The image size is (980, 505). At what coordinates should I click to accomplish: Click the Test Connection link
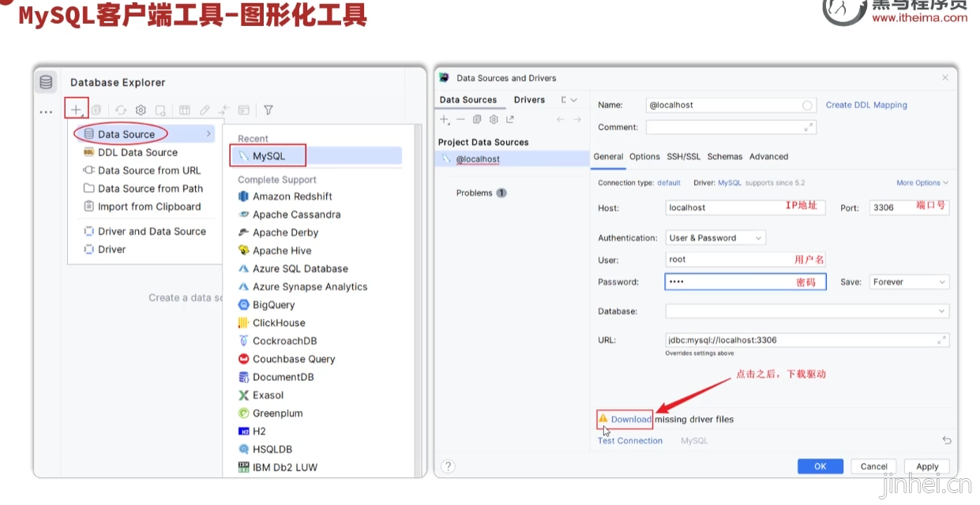pos(630,440)
